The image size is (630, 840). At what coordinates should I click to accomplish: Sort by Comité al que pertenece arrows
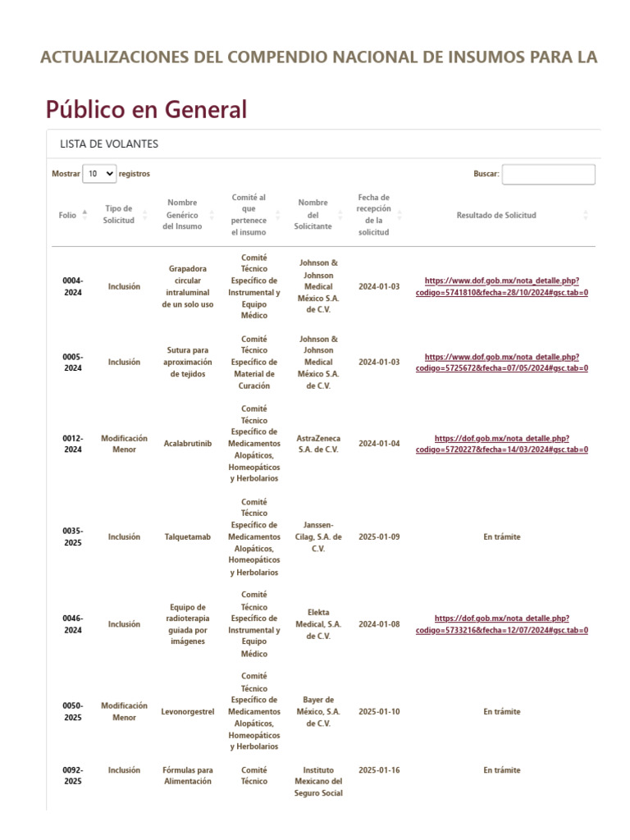pyautogui.click(x=277, y=215)
